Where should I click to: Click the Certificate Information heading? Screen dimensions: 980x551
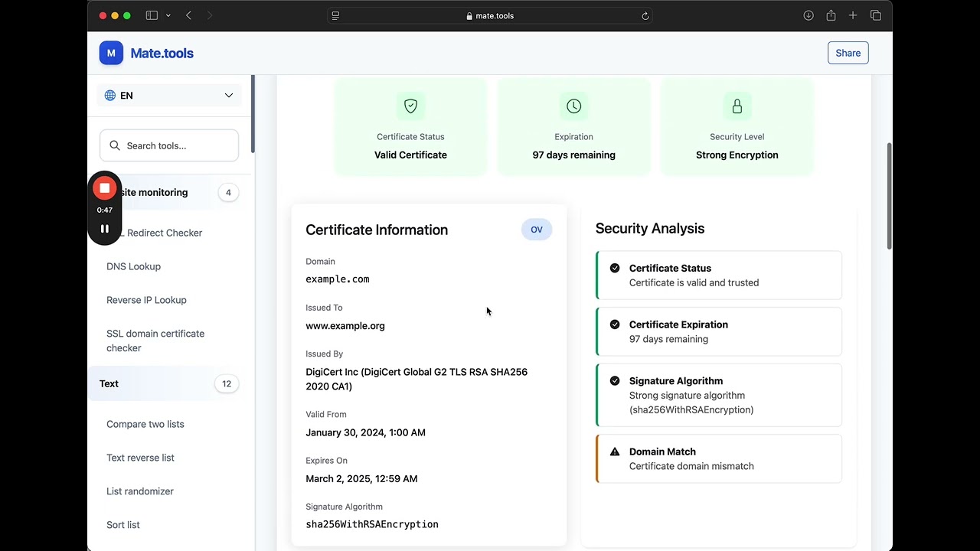[377, 230]
